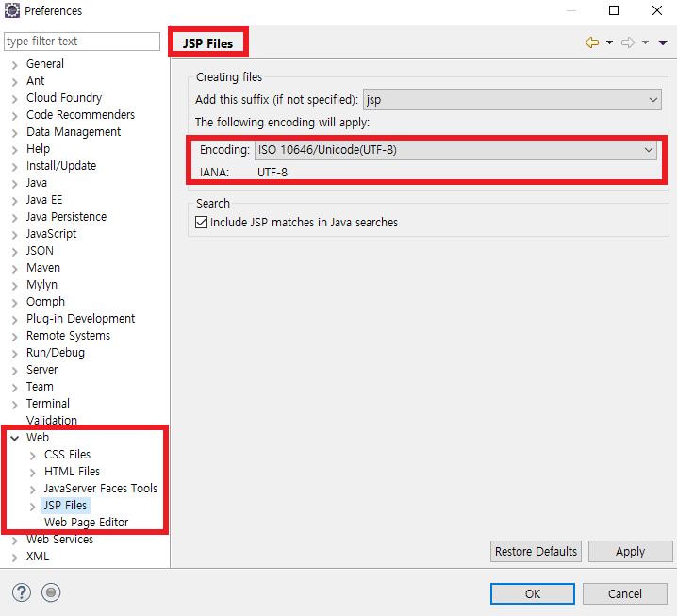Select Oomph in the tree
Image resolution: width=677 pixels, height=616 pixels.
click(x=45, y=302)
